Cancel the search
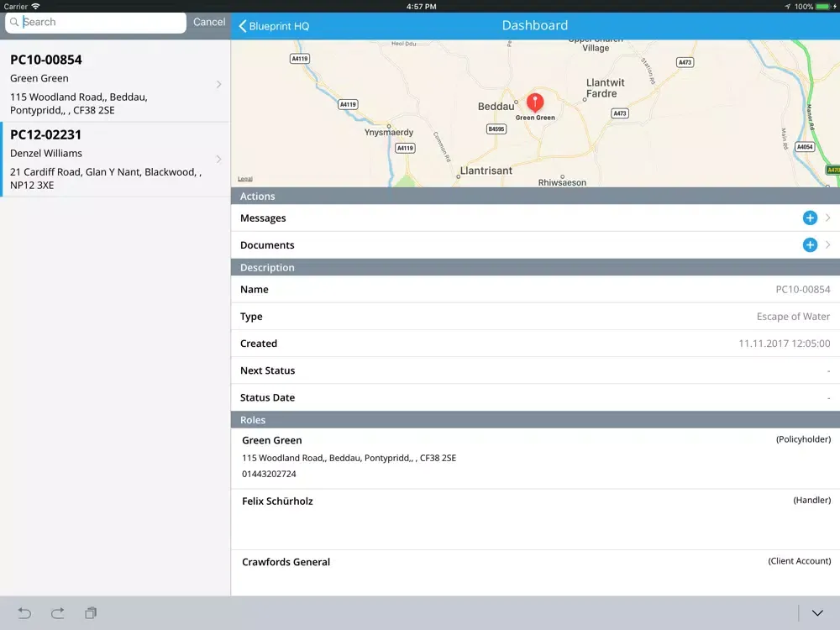This screenshot has height=630, width=840. pos(209,23)
